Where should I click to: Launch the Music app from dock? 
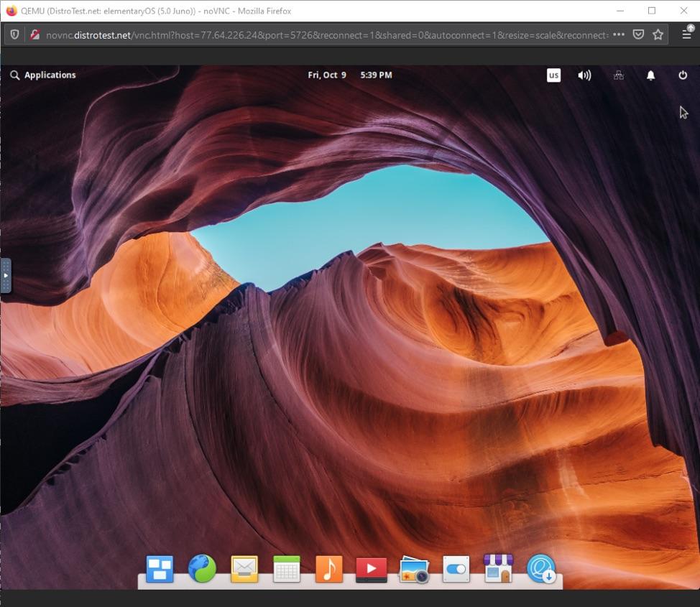[x=329, y=569]
